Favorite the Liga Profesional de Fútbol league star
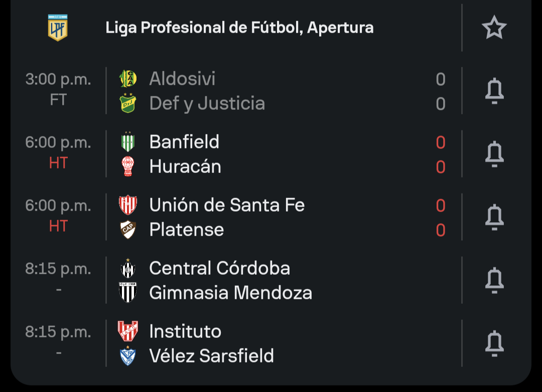 pyautogui.click(x=494, y=28)
